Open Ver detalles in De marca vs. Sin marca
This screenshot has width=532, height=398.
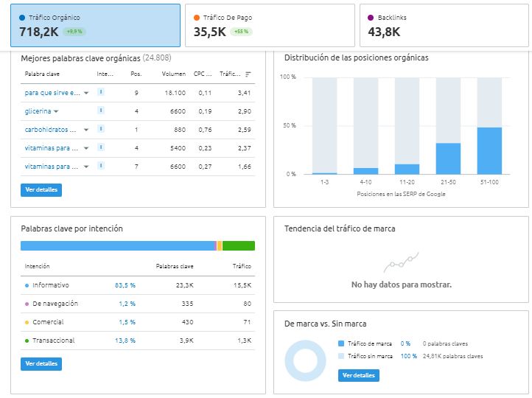359,375
